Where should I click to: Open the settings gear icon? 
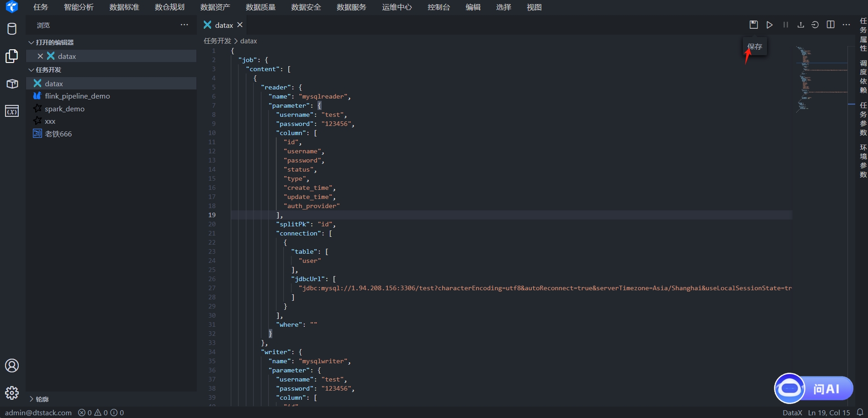[x=12, y=393]
